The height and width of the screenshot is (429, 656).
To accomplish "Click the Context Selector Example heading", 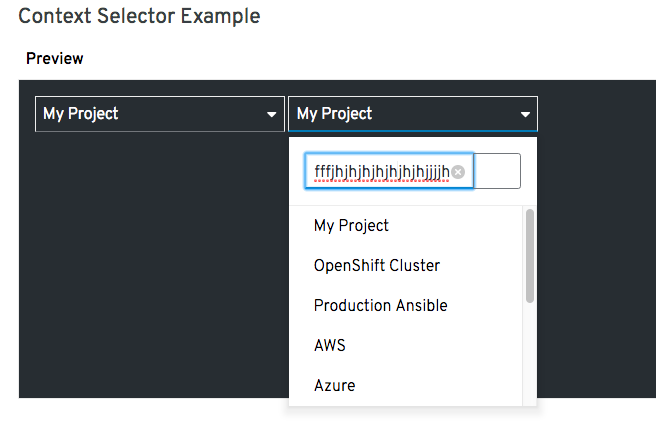I will 139,16.
